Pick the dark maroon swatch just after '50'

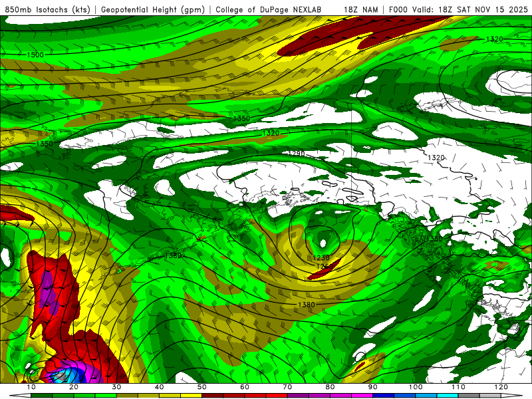(212, 396)
